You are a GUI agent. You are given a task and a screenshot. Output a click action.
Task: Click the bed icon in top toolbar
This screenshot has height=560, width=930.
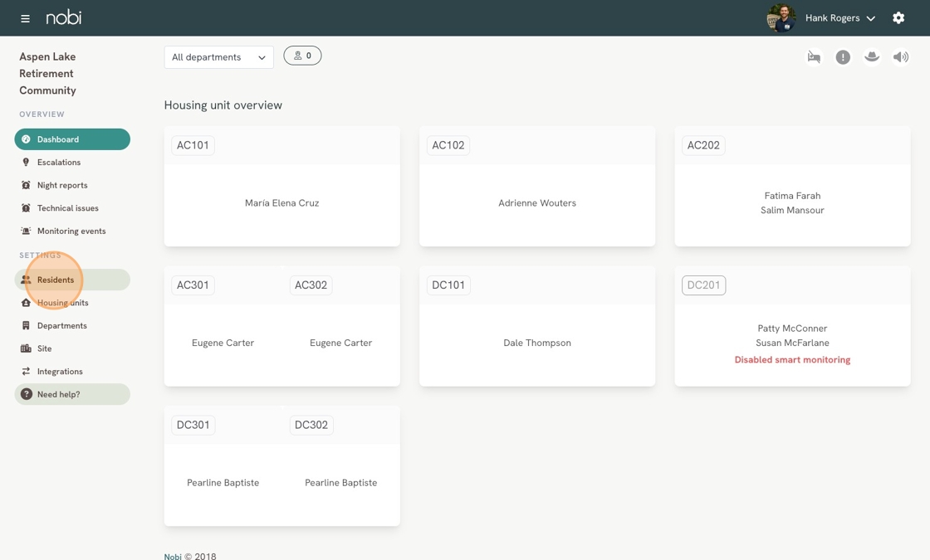click(814, 57)
